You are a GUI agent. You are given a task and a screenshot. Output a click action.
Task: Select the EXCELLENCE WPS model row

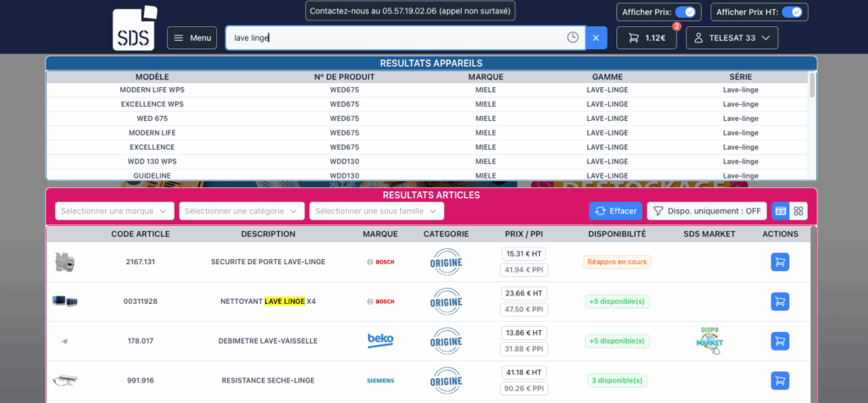tap(427, 104)
